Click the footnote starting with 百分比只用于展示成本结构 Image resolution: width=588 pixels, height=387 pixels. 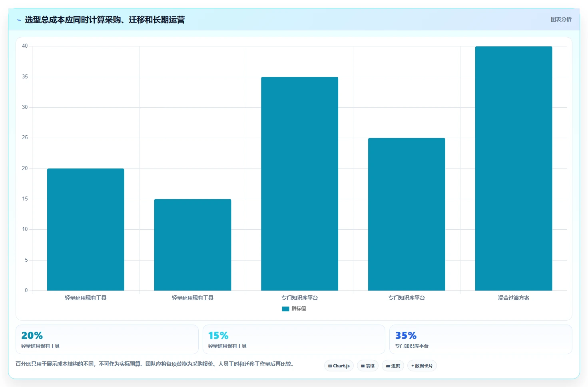coord(155,364)
